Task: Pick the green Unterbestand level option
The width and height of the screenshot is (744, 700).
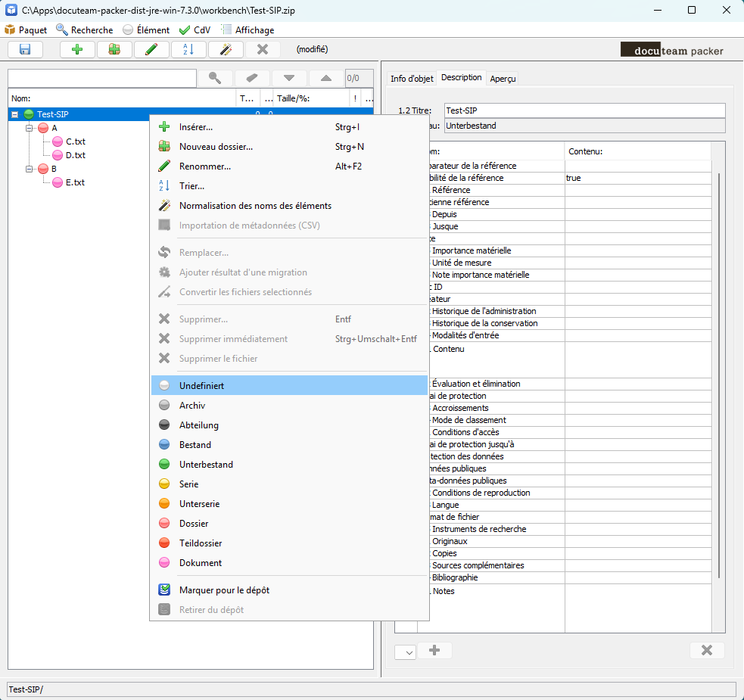Action: click(206, 465)
